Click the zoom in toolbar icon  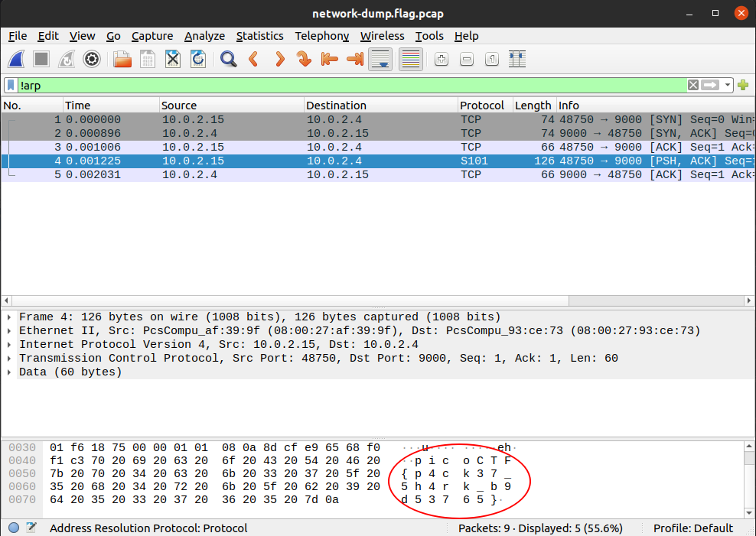[441, 59]
